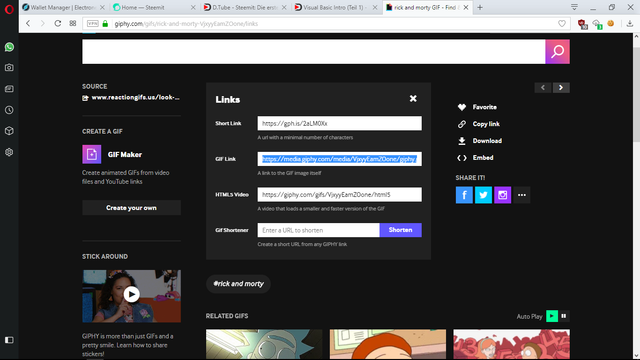Click the Gif Shortener URL input

click(x=318, y=230)
